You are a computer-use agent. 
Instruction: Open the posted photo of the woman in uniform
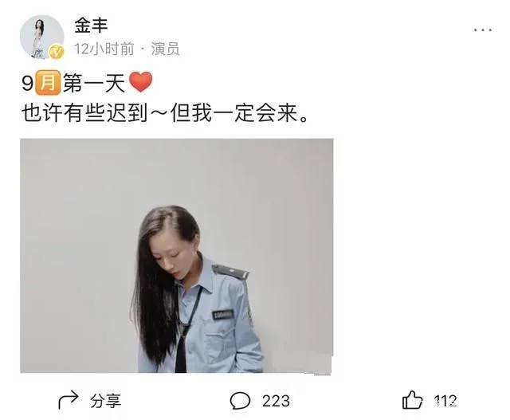pyautogui.click(x=177, y=256)
